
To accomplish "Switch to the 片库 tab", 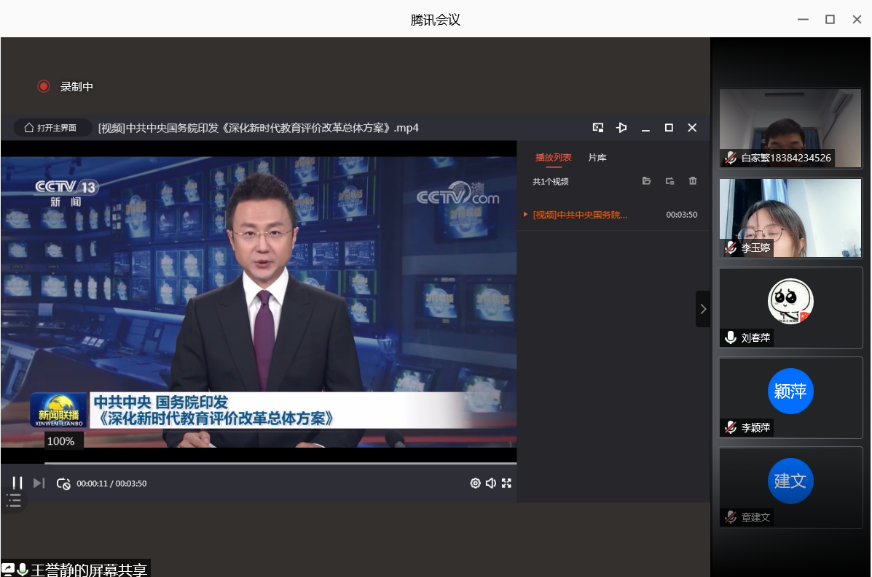I will click(597, 157).
